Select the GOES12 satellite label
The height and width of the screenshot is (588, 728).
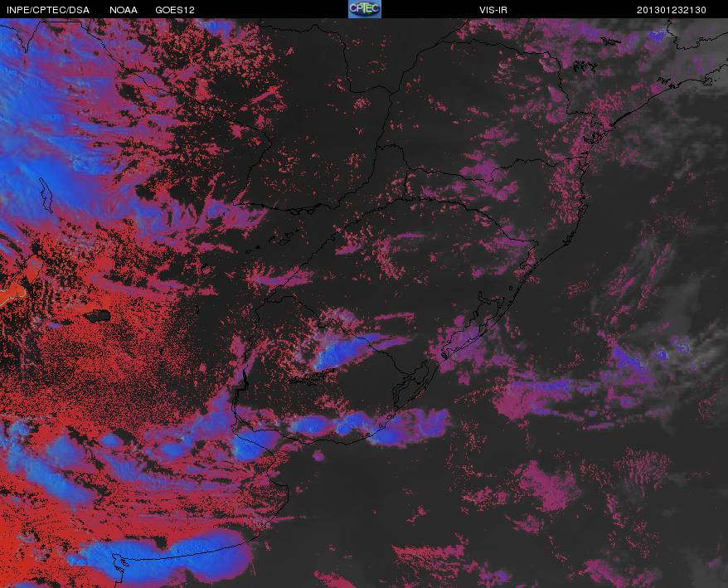[175, 10]
